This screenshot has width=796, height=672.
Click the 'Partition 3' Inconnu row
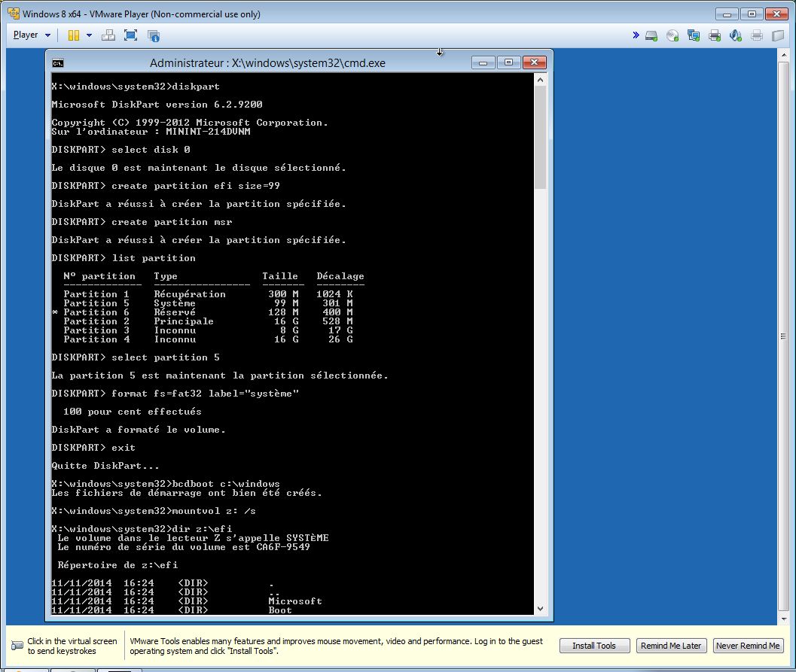point(208,330)
